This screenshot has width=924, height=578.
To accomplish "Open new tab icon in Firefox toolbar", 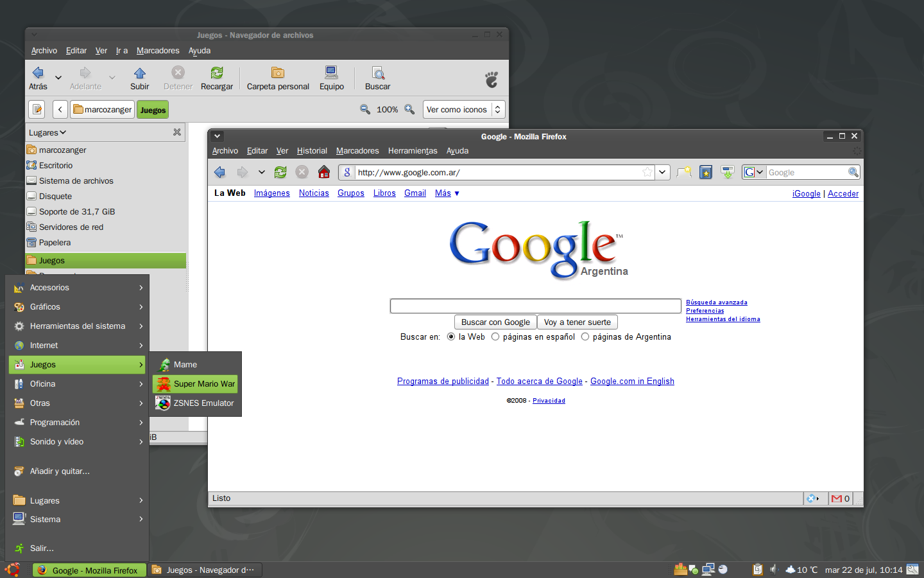I will click(684, 172).
